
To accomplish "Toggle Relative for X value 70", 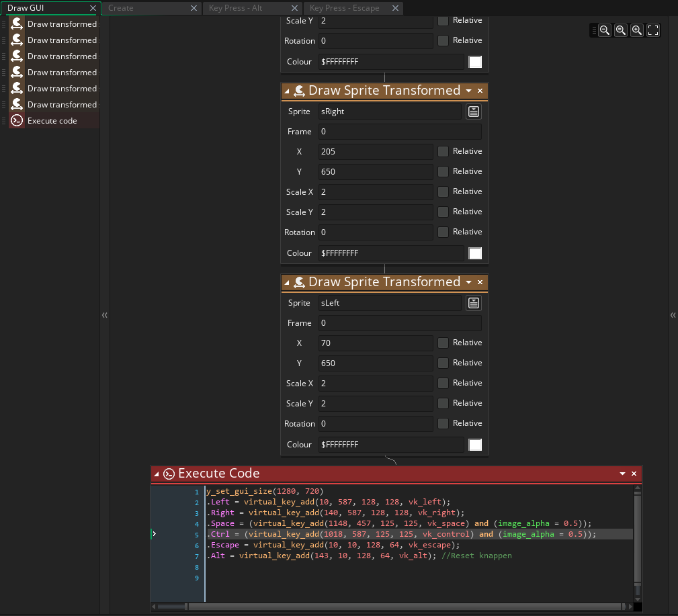I will click(x=443, y=343).
